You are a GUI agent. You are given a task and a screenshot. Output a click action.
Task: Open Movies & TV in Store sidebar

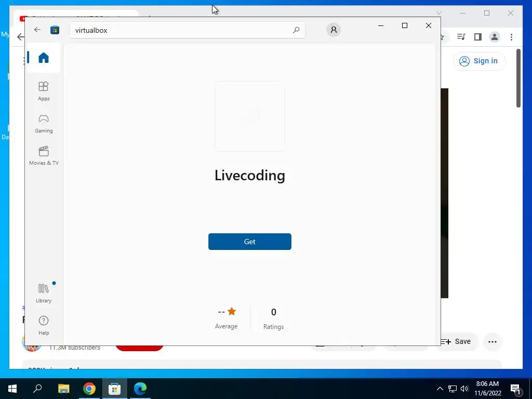(x=44, y=156)
